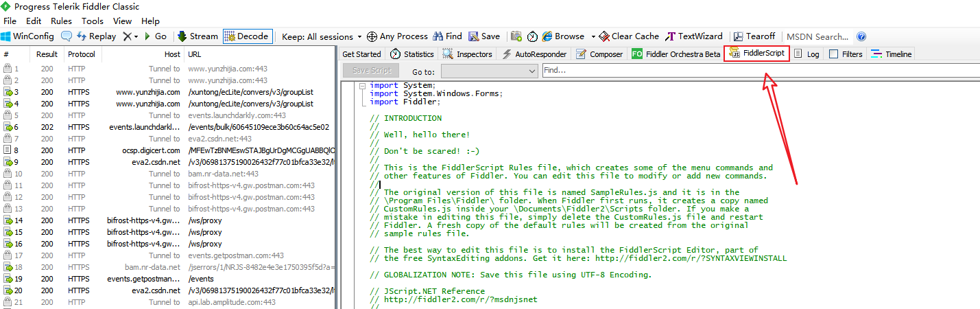Select session 8 ocsp.digicert.com row
Screen dimensions: 980x309
(x=168, y=150)
